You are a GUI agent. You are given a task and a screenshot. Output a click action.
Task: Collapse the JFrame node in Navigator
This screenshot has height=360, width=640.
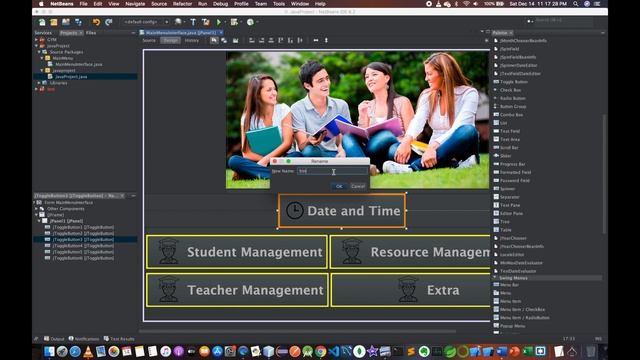[37, 215]
